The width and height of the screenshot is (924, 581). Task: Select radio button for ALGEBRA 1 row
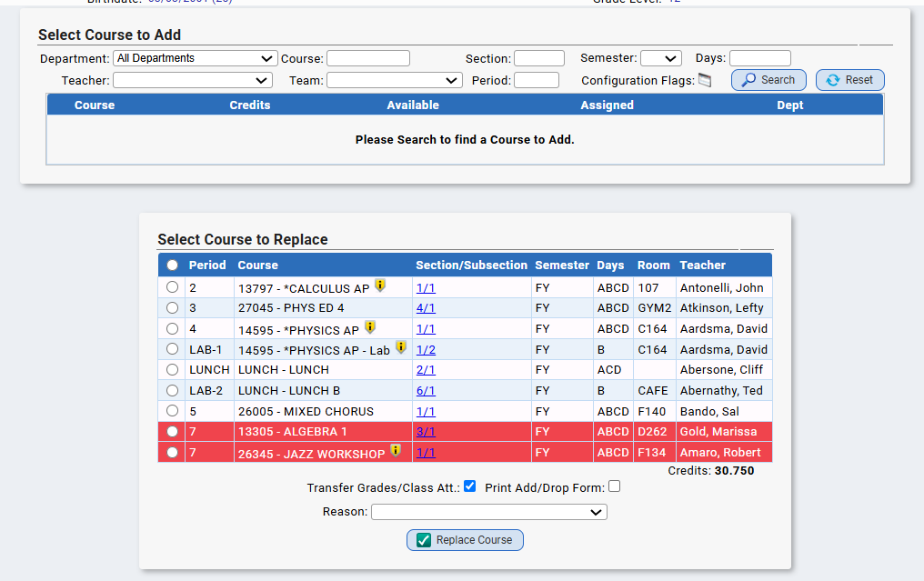[x=172, y=431]
